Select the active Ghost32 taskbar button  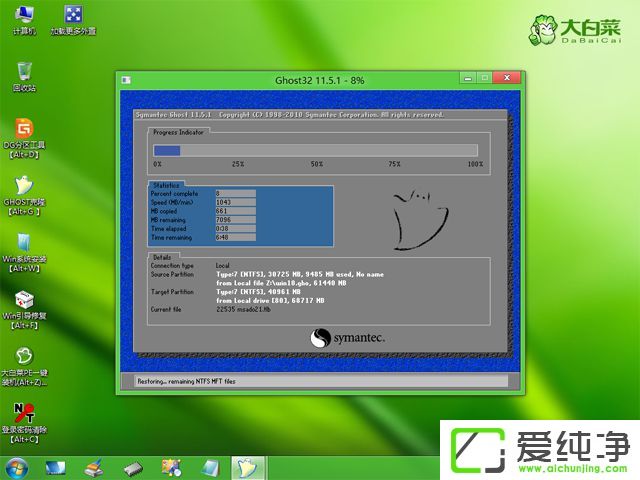click(245, 467)
